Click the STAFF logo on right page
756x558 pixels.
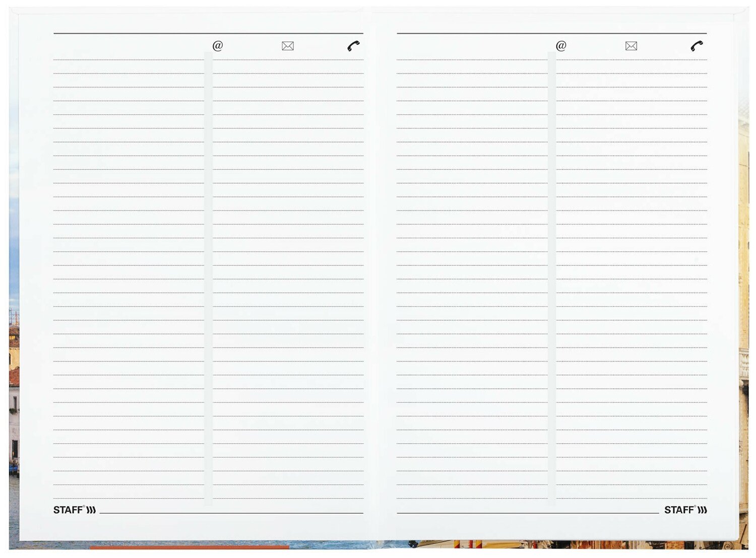pos(685,510)
